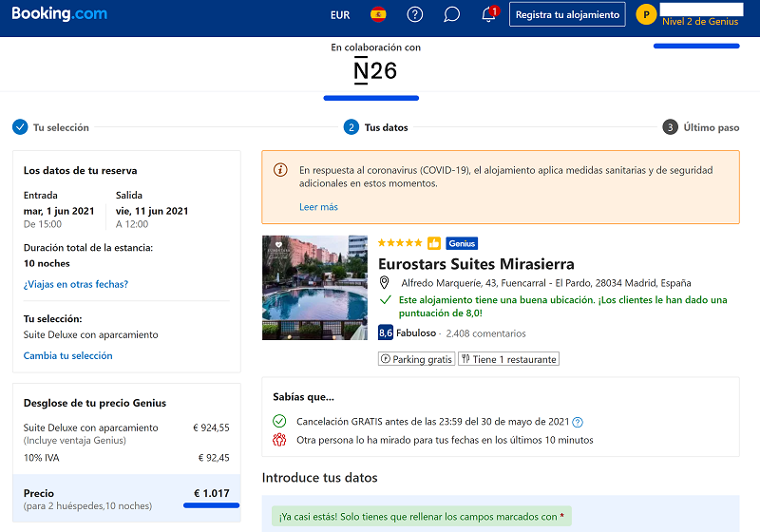Viewport: 760px width, 532px height.
Task: Click the Cambia tu selección link
Action: pyautogui.click(x=67, y=355)
